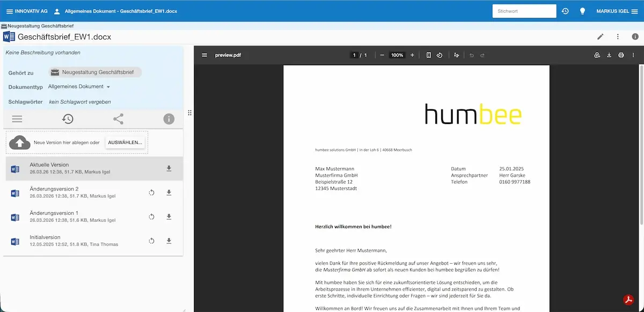Fit the PDF to page with the page-fit icon
Screen dimensions: 644x312
428,55
